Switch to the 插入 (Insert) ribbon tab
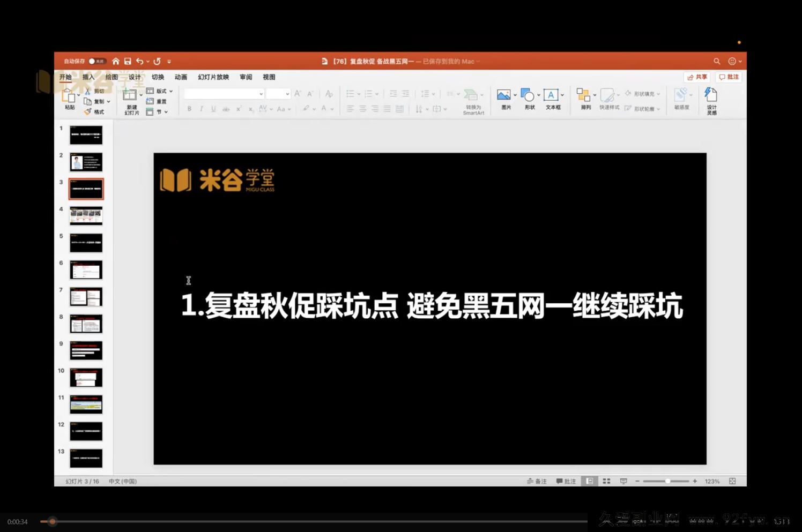 coord(87,77)
